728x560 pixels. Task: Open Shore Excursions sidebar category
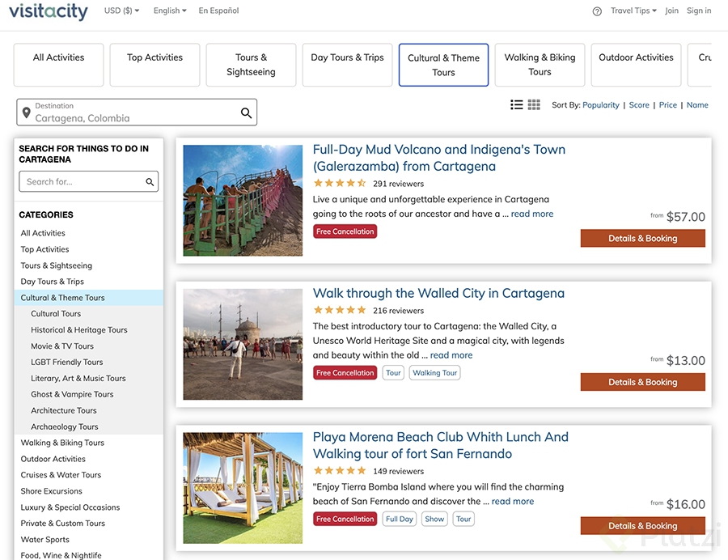pyautogui.click(x=51, y=491)
